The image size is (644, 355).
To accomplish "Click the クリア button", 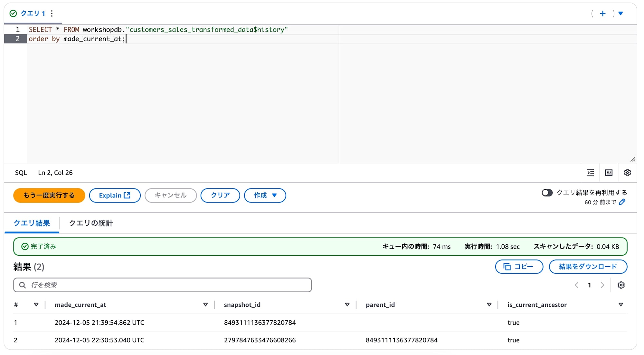I will pyautogui.click(x=220, y=196).
